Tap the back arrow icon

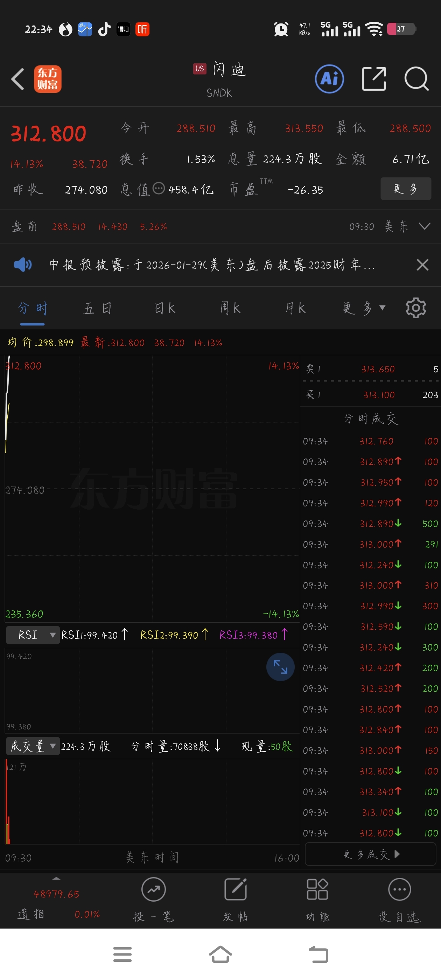[x=18, y=79]
